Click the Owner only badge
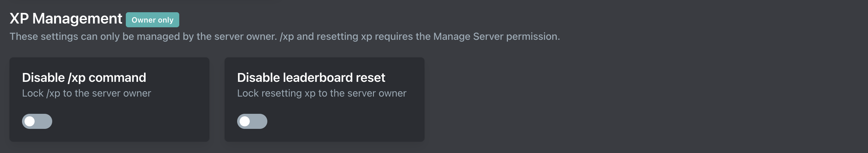The image size is (868, 153). tap(152, 20)
